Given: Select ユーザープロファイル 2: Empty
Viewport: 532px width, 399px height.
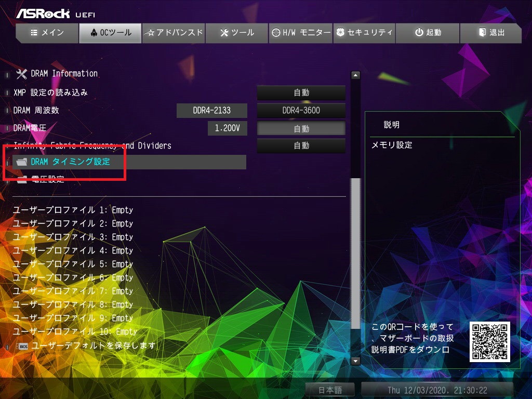Looking at the screenshot, I should [x=73, y=223].
